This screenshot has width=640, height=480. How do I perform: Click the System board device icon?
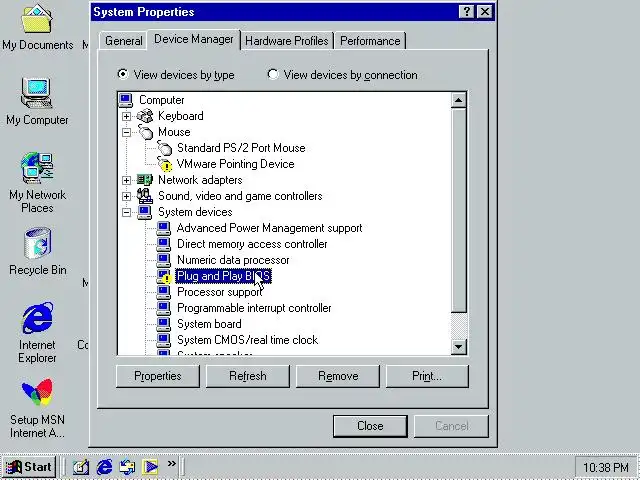(x=164, y=324)
